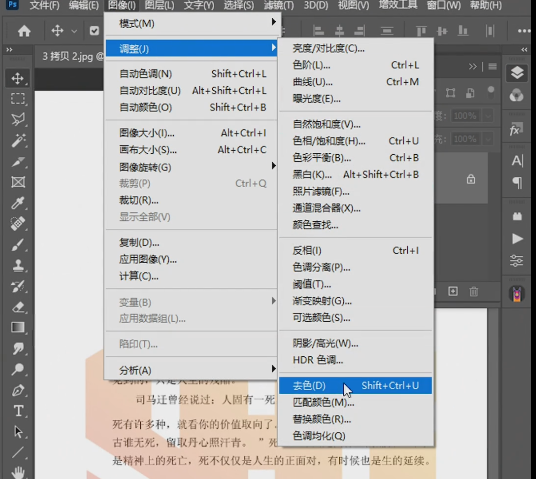
Task: Choose 亮度/对比度(C)... adjustment
Action: point(356,48)
